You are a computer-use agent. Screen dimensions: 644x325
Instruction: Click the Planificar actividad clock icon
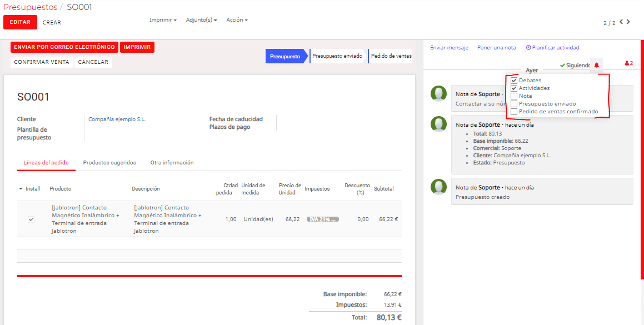pos(528,48)
